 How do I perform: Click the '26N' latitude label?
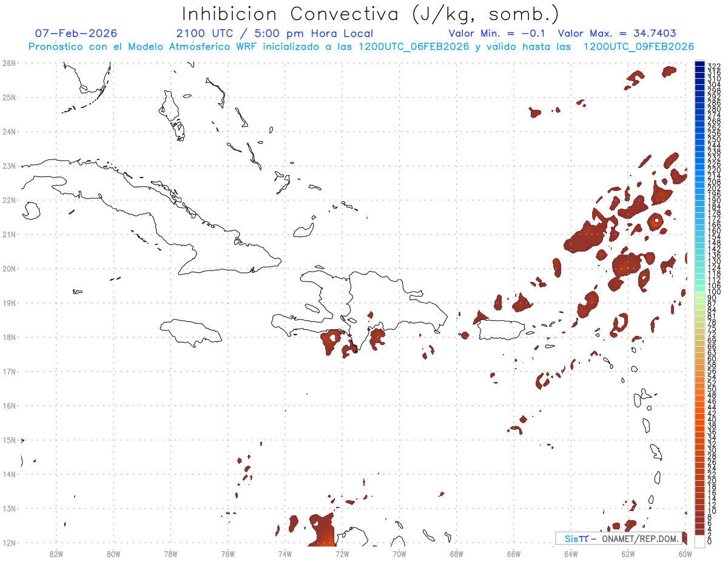click(x=8, y=63)
